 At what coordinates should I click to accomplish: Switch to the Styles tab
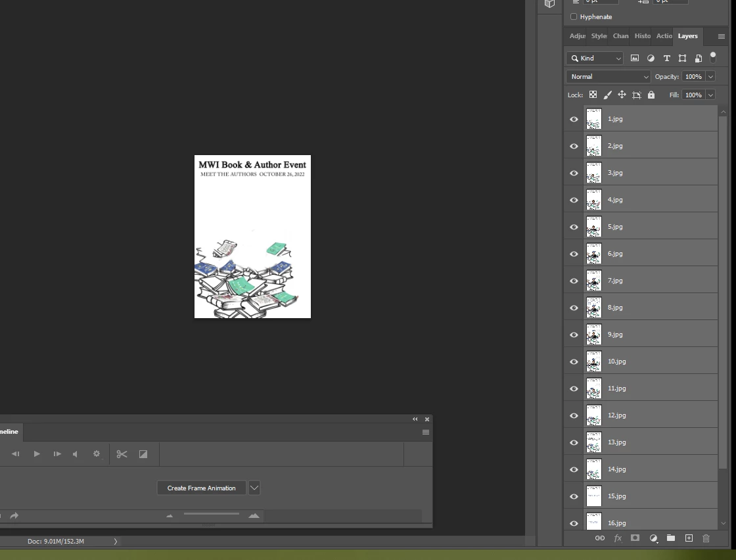(x=599, y=36)
